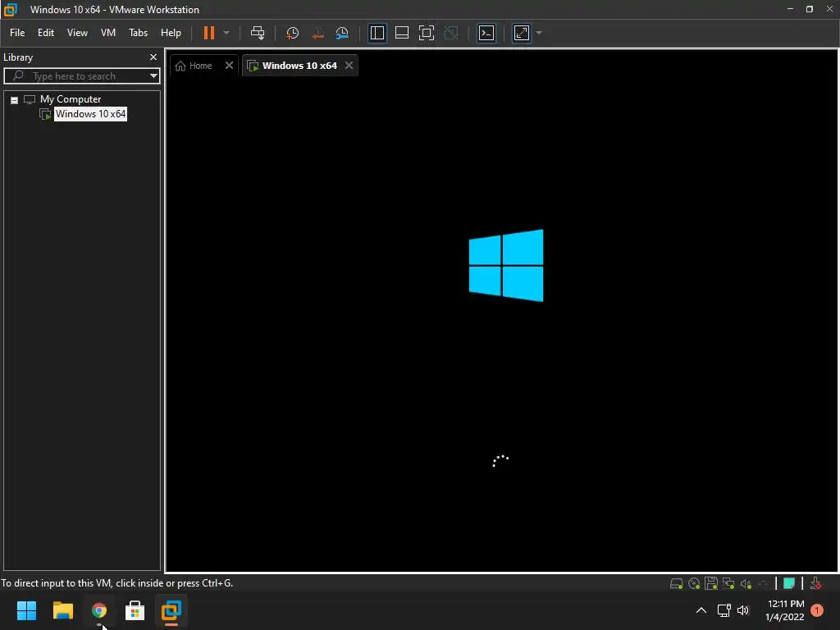Click the host volume tray icon
The image size is (840, 630).
coord(743,610)
